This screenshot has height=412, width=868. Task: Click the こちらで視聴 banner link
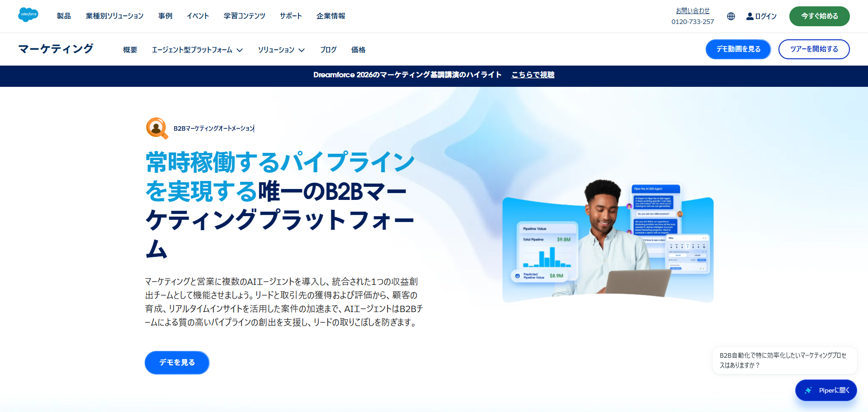tap(533, 75)
